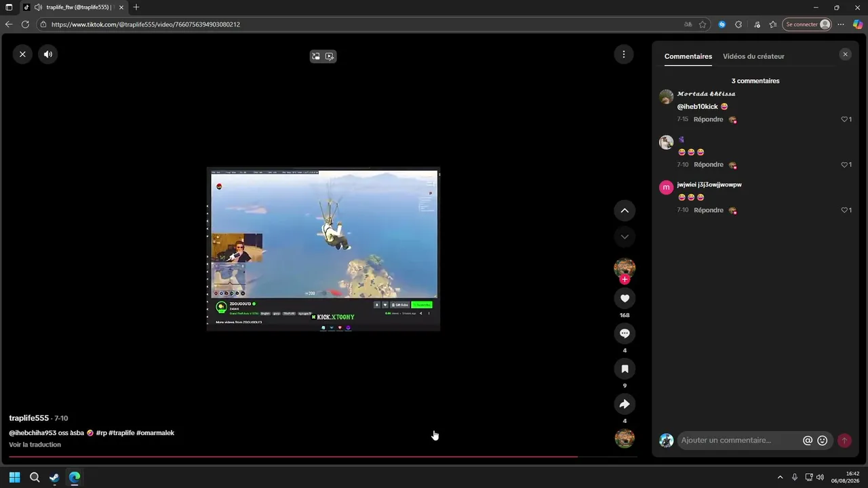Post the comment with send arrow
The image size is (868, 488).
[844, 441]
